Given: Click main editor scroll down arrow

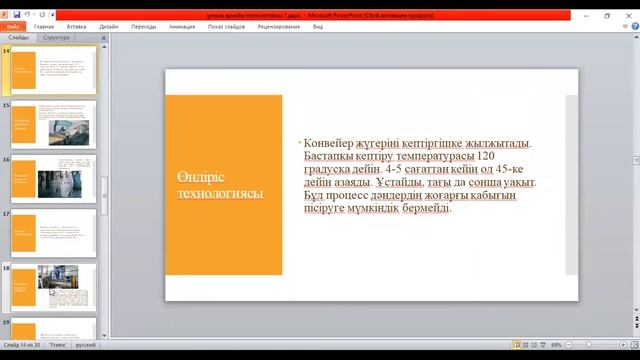Looking at the screenshot, I should click(636, 310).
